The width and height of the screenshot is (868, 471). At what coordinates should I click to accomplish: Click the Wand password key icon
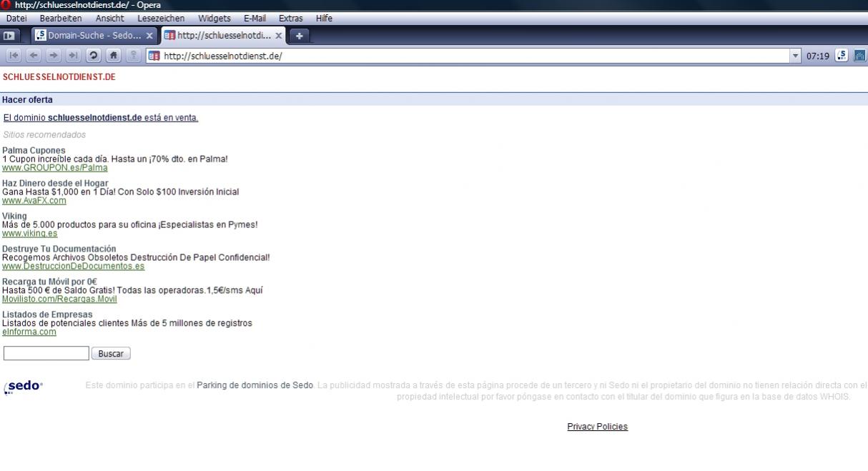[133, 55]
